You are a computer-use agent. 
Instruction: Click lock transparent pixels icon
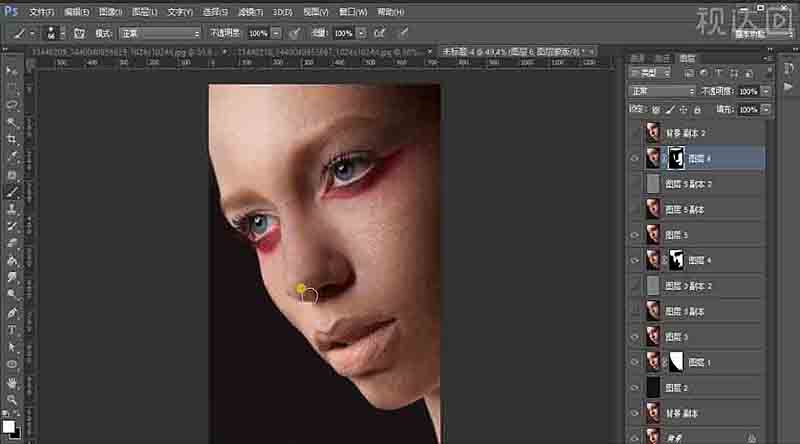[x=656, y=109]
